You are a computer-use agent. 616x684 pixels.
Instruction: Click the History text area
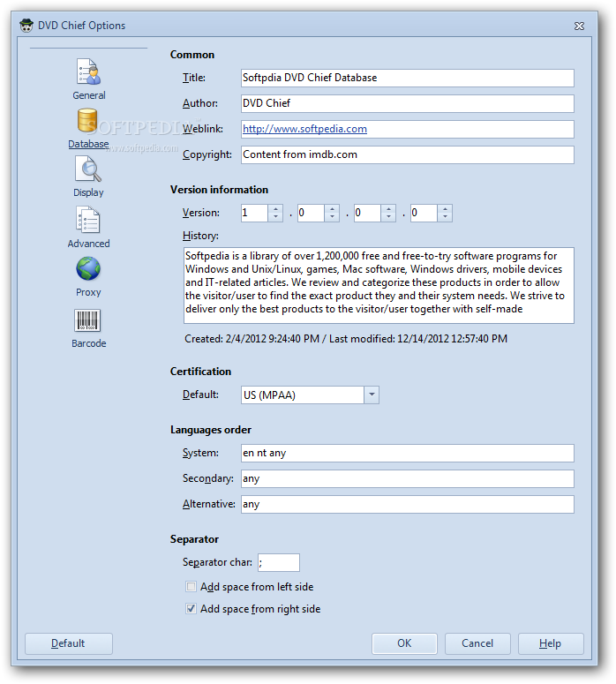379,285
